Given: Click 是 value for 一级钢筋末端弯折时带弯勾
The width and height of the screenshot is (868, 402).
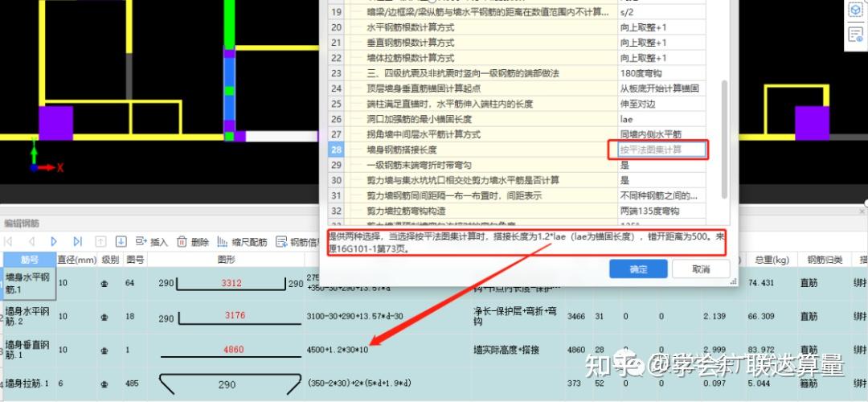Looking at the screenshot, I should click(661, 165).
